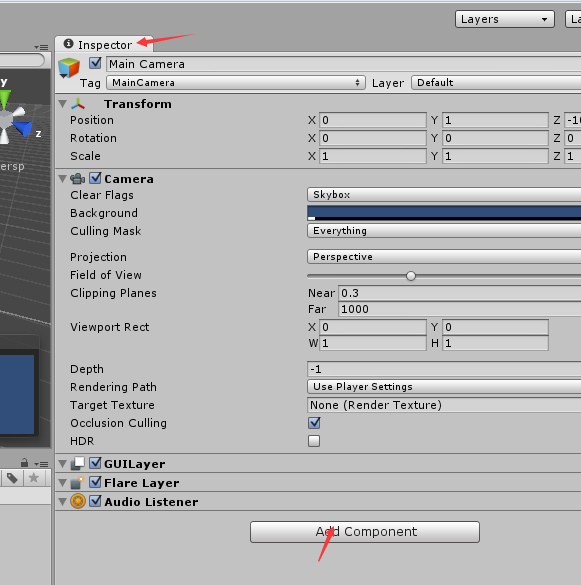The image size is (581, 585).
Task: Open the Clear Flags Skybox dropdown
Action: click(x=444, y=195)
